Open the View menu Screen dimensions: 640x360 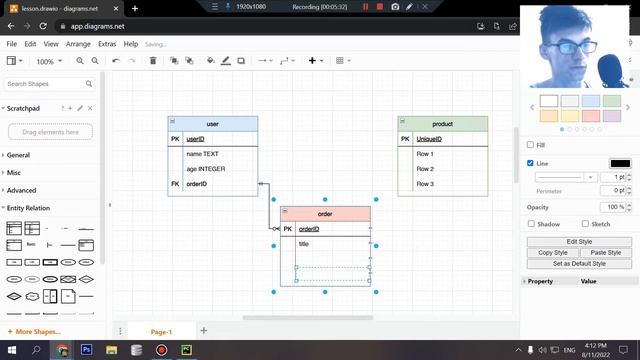(51, 44)
